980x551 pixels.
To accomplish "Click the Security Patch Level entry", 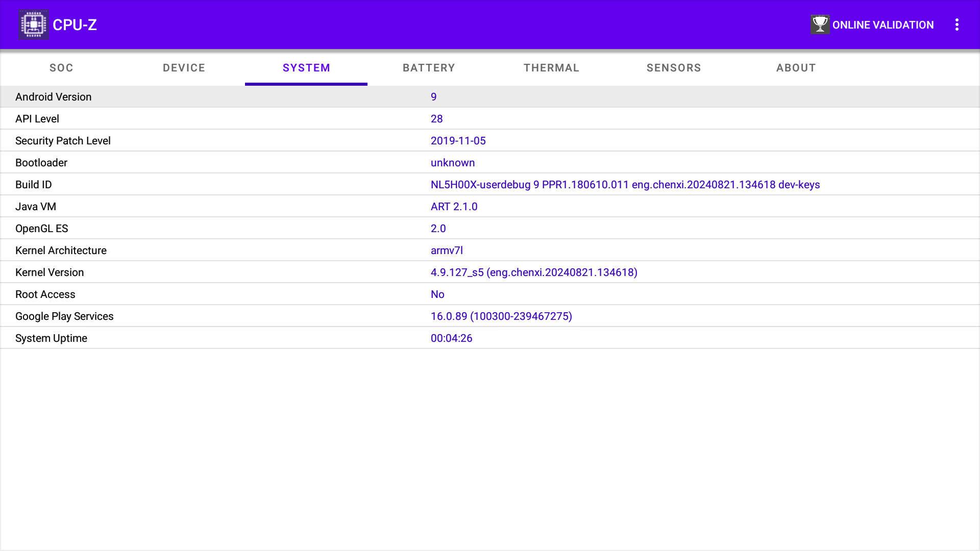I will click(x=63, y=141).
